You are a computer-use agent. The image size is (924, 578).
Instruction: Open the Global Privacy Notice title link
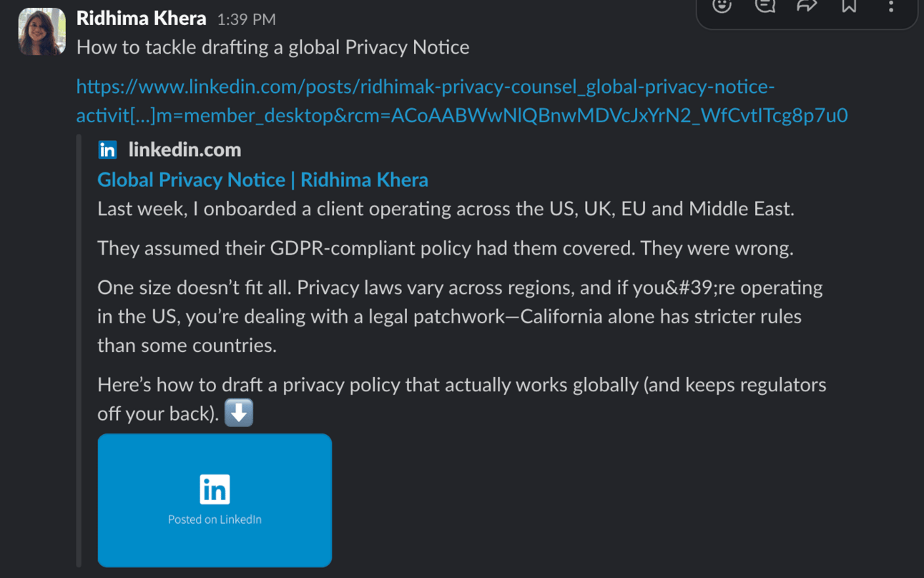pyautogui.click(x=262, y=180)
